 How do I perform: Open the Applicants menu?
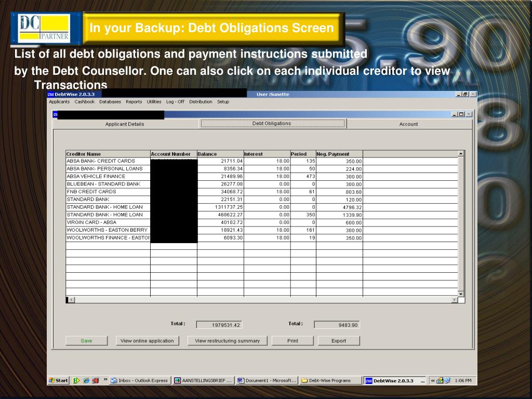59,102
